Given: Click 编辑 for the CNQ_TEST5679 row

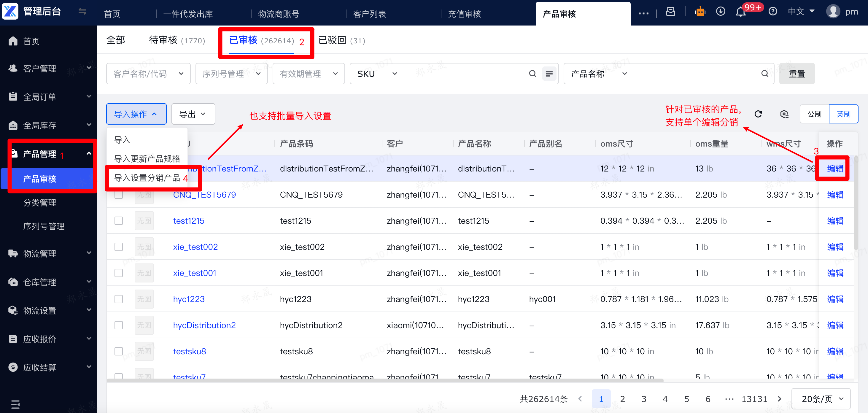Looking at the screenshot, I should [x=835, y=195].
